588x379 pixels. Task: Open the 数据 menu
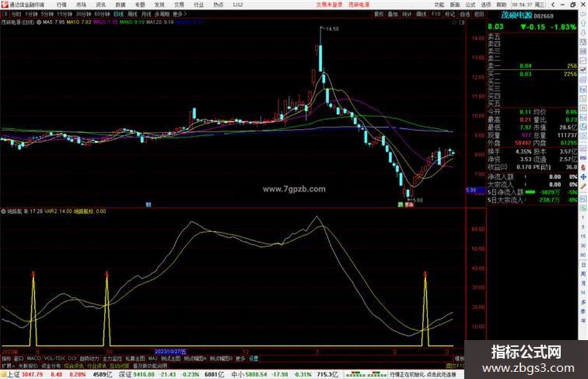120,5
